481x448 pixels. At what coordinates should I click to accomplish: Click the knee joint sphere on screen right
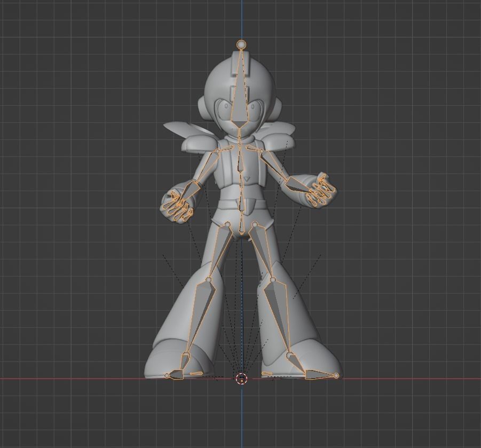[273, 280]
